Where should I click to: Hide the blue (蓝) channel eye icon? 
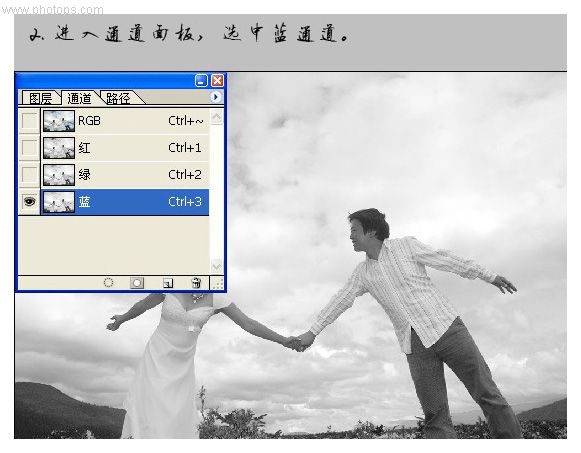point(29,202)
